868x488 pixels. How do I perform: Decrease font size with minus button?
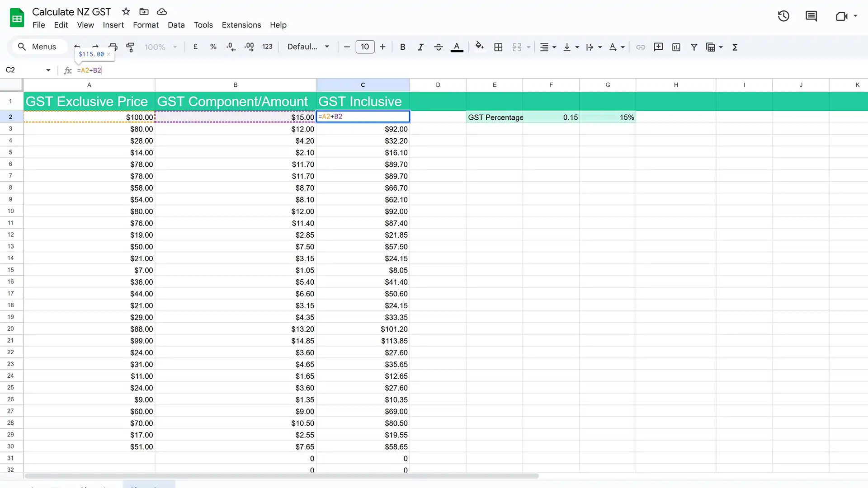[x=347, y=47]
